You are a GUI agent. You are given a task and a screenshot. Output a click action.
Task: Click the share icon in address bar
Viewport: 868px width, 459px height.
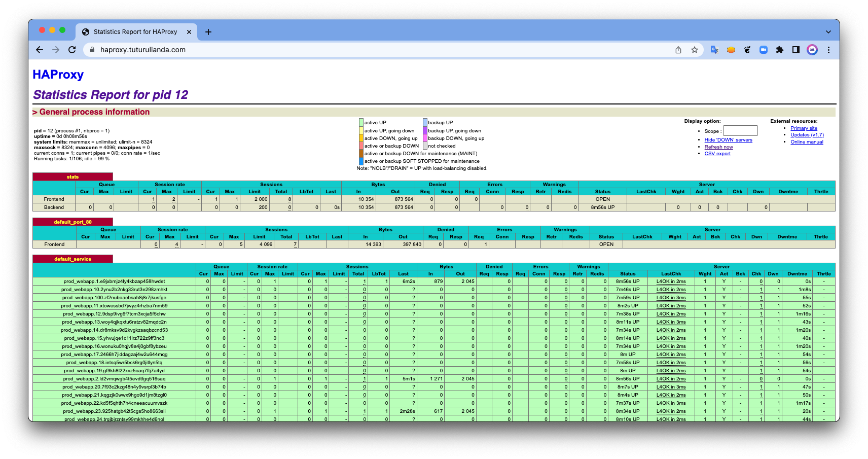click(x=678, y=50)
